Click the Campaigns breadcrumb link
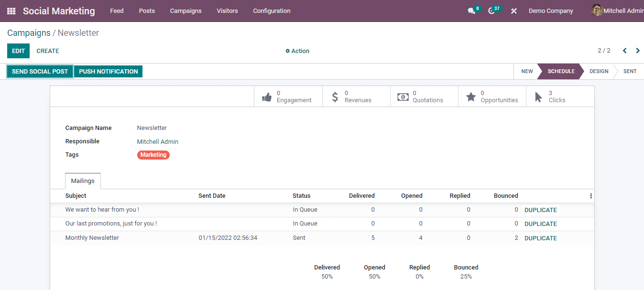 pyautogui.click(x=29, y=33)
